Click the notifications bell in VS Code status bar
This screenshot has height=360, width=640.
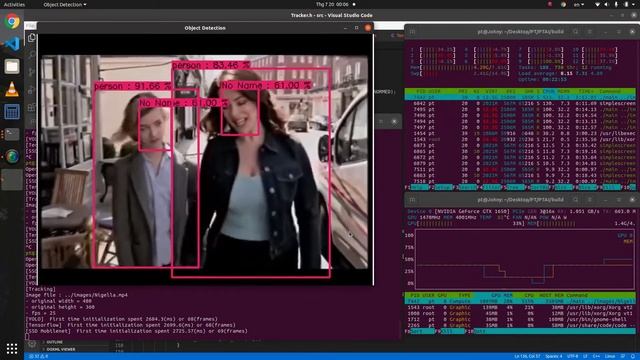point(633,356)
